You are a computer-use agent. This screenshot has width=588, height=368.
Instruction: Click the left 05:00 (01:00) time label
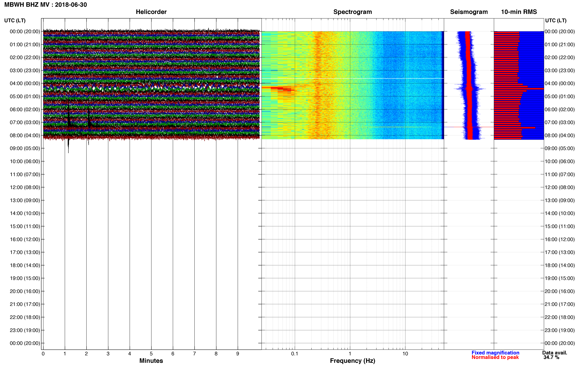(x=25, y=96)
